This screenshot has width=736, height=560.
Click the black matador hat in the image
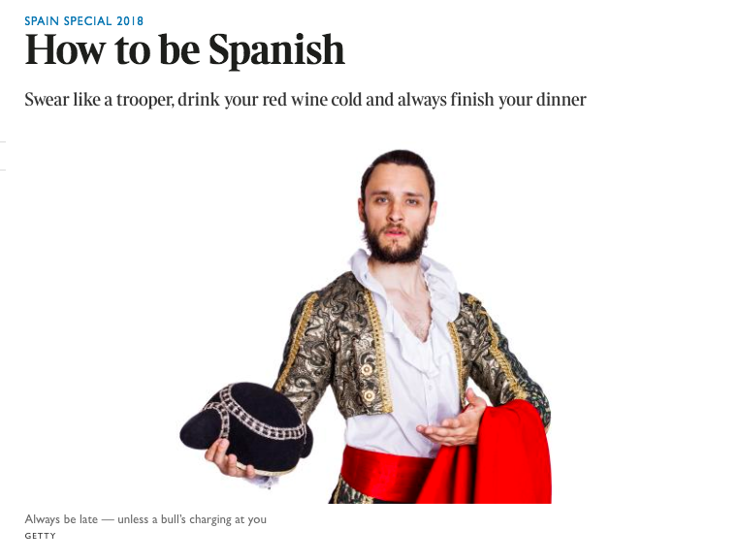246,427
